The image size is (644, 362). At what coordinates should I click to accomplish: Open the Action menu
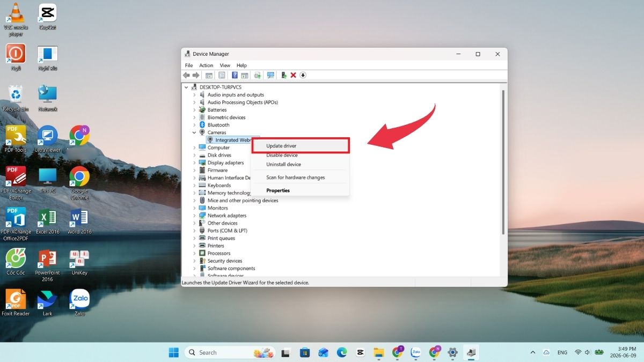[x=206, y=65]
